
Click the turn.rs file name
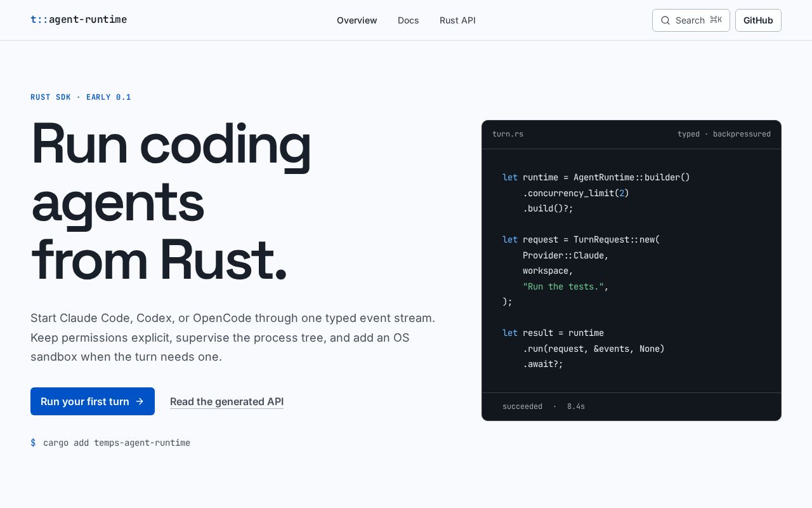tap(507, 134)
